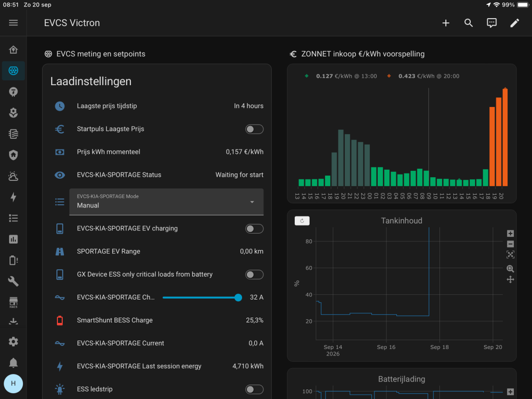Open the shield home security sidebar icon
This screenshot has width=532, height=399.
[x=13, y=155]
